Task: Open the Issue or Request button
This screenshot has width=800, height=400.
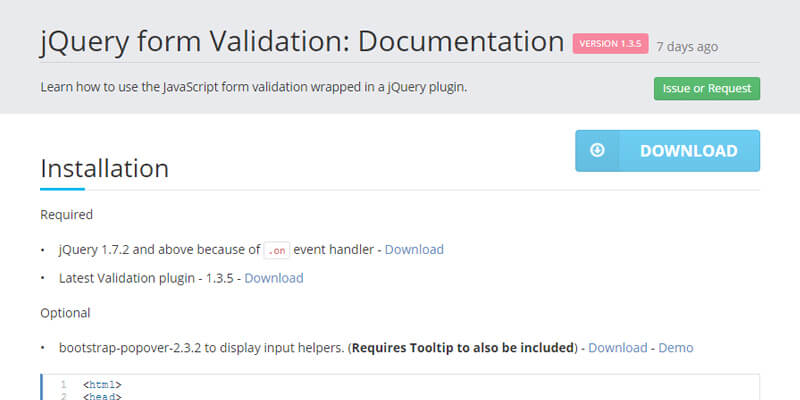Action: point(707,88)
